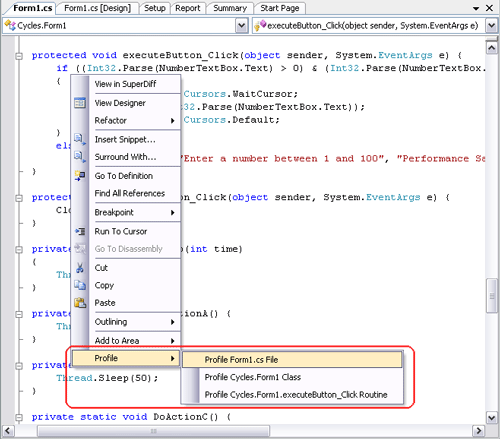
Task: Open the executeButton_Click member dropdown
Action: (x=492, y=26)
